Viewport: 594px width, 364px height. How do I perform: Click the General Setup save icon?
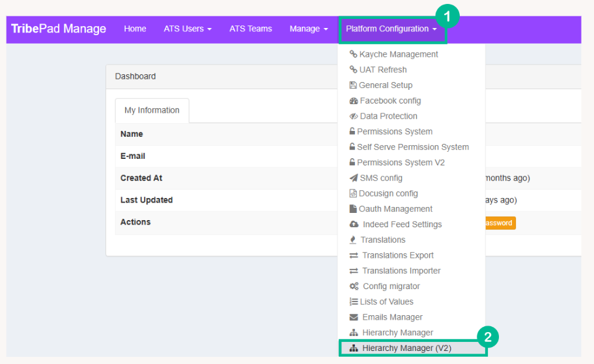point(353,85)
